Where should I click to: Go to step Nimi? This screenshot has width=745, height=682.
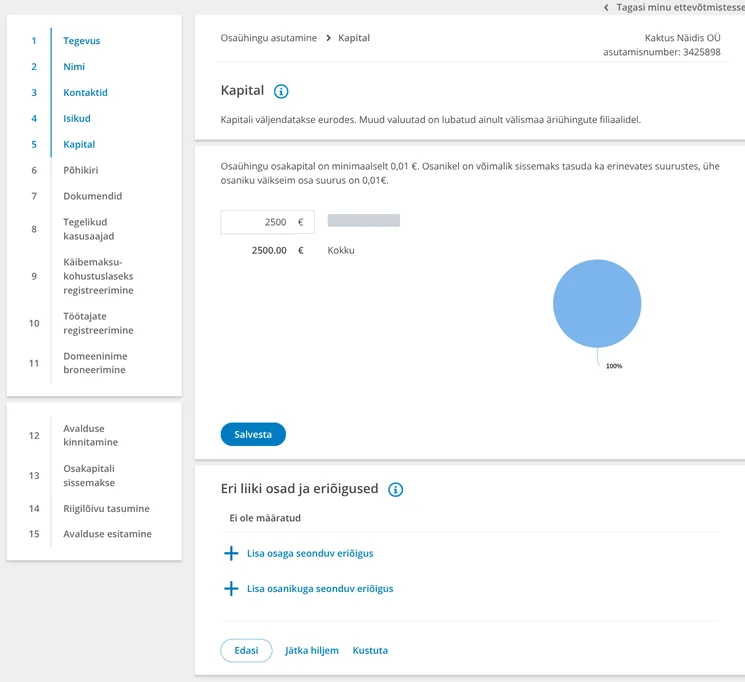[x=74, y=67]
